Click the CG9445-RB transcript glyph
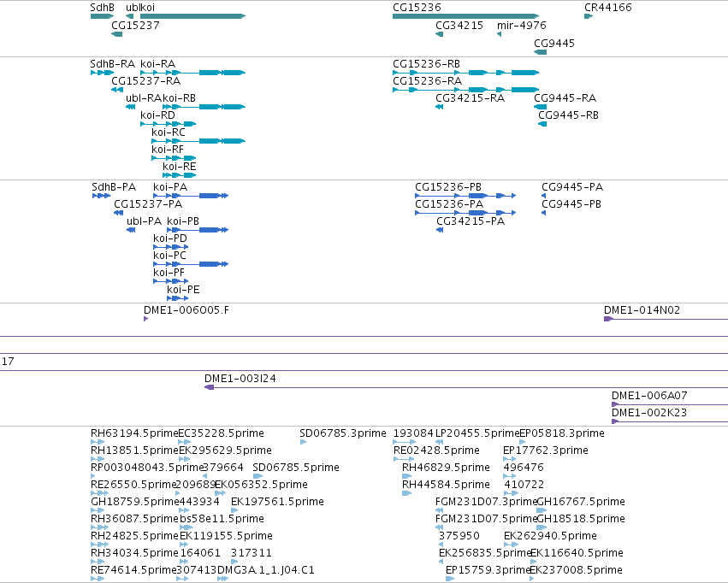Viewport: 728px width, 583px height. coord(542,124)
